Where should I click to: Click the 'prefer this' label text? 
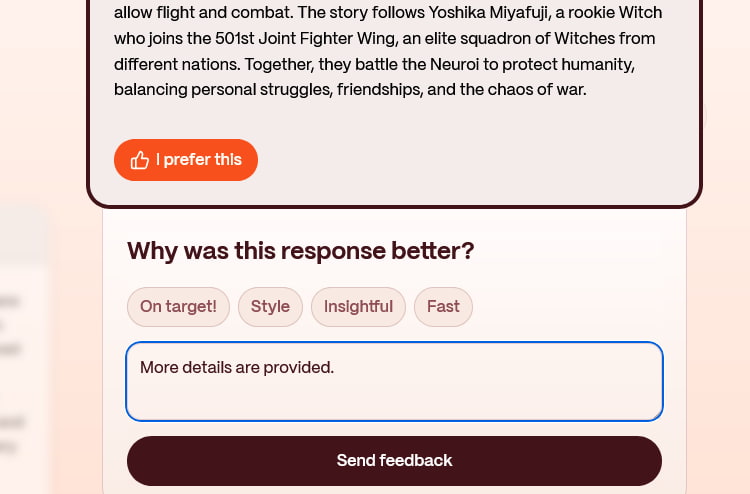point(203,160)
